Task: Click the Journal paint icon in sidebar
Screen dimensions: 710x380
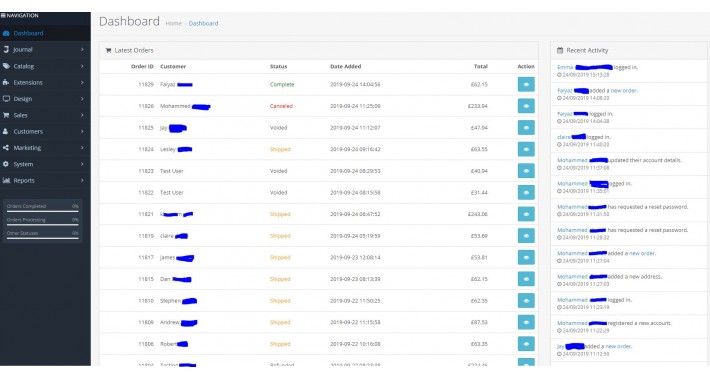Action: (x=6, y=49)
